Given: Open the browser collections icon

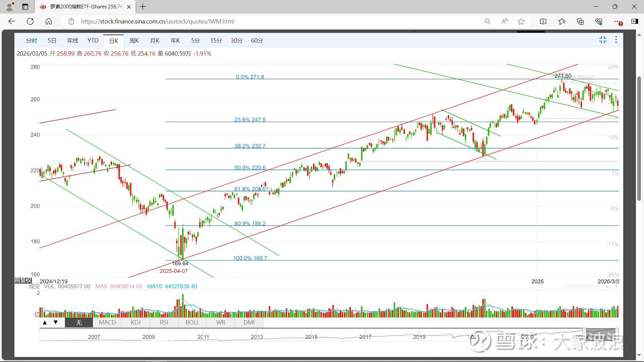Looking at the screenshot, I should click(x=580, y=21).
